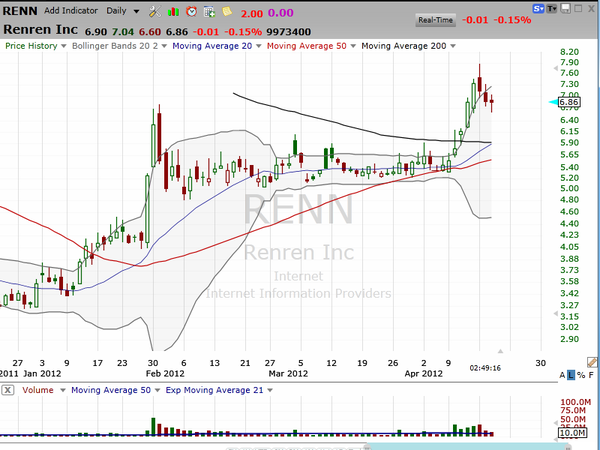Click the low price 6.60
600x450 pixels.
[x=150, y=32]
